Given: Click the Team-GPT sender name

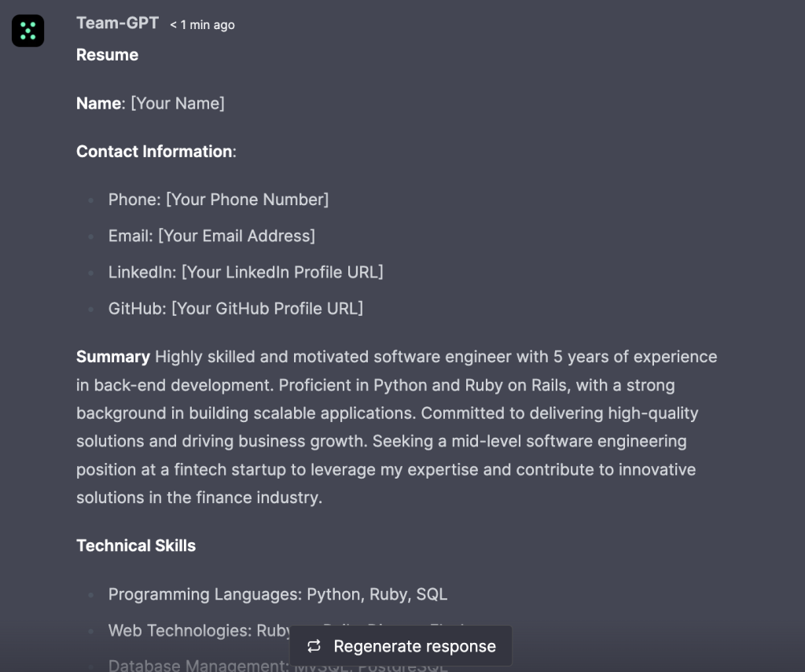Looking at the screenshot, I should 118,24.
